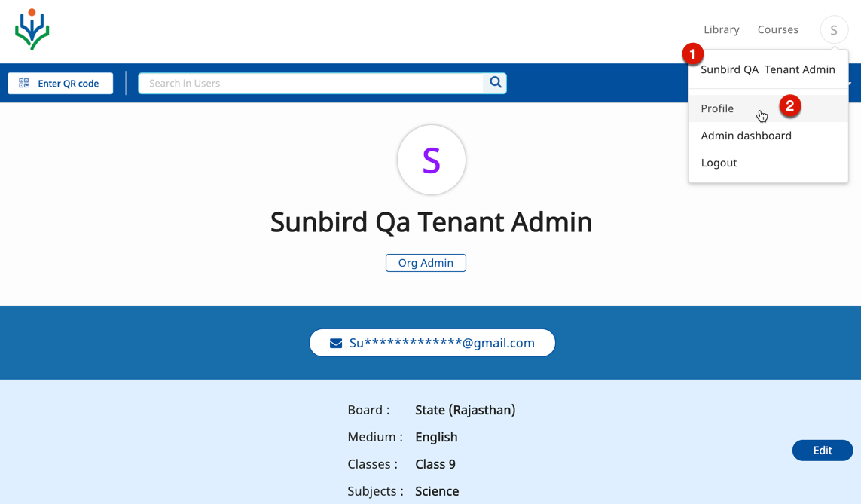Image resolution: width=861 pixels, height=504 pixels.
Task: Click the Org Admin role badge
Action: pyautogui.click(x=426, y=263)
